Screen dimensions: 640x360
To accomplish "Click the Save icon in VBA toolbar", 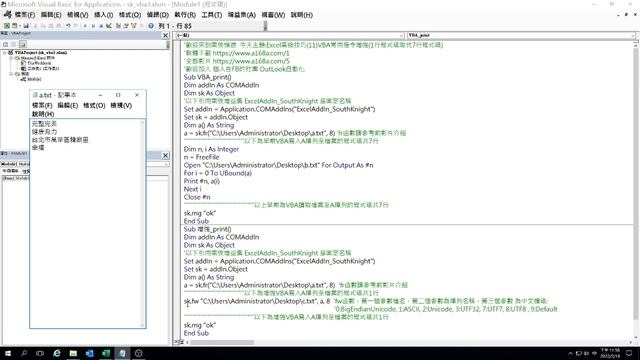I will click(26, 26).
